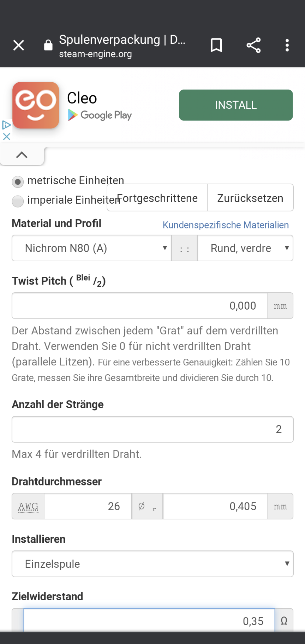This screenshot has height=644, width=305.
Task: Select metrische Einheiten radio button
Action: (x=18, y=181)
